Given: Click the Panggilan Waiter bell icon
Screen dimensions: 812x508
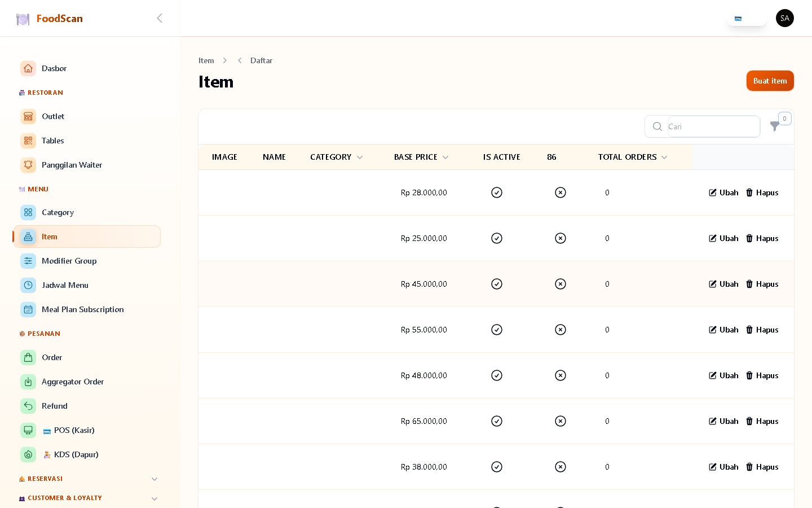Looking at the screenshot, I should tap(28, 165).
